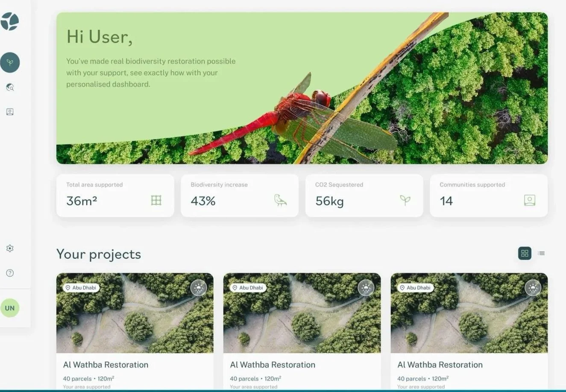Click the Your projects heading
Screen dimensions: 566x392
click(x=99, y=254)
